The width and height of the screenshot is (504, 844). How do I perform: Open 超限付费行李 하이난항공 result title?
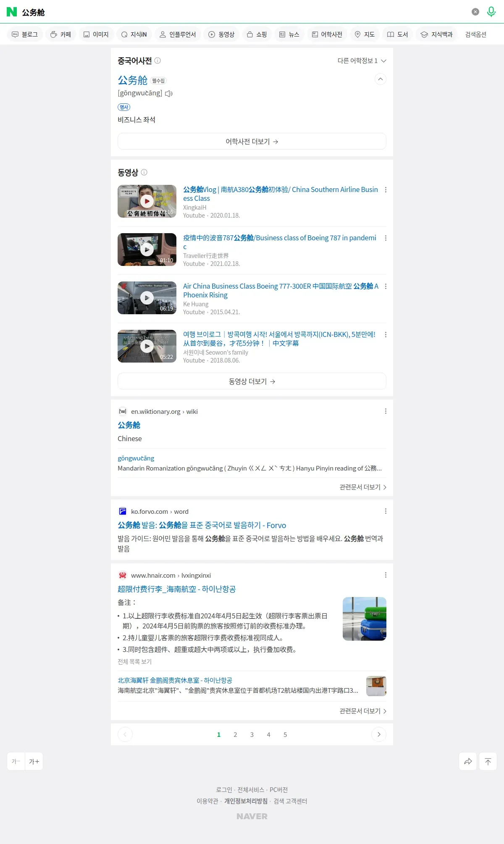click(x=176, y=589)
